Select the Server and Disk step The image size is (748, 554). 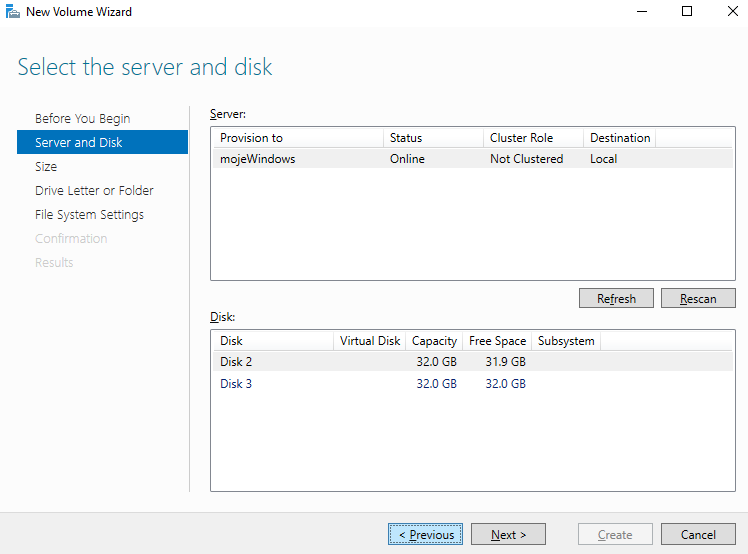pos(78,142)
